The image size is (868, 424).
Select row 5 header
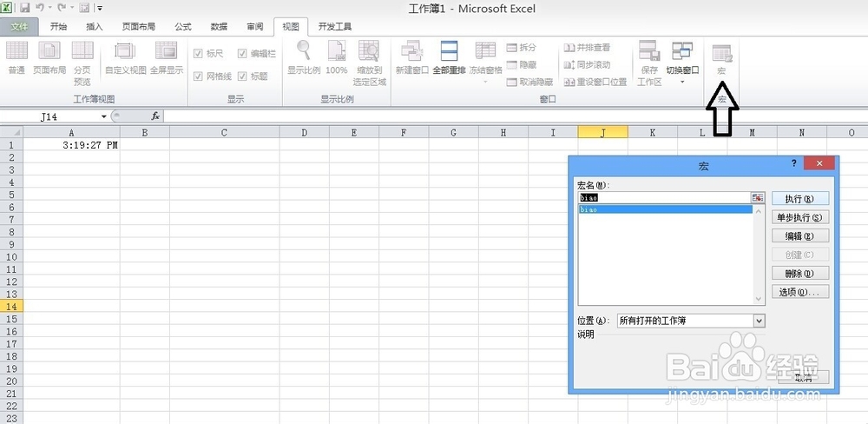pos(11,195)
